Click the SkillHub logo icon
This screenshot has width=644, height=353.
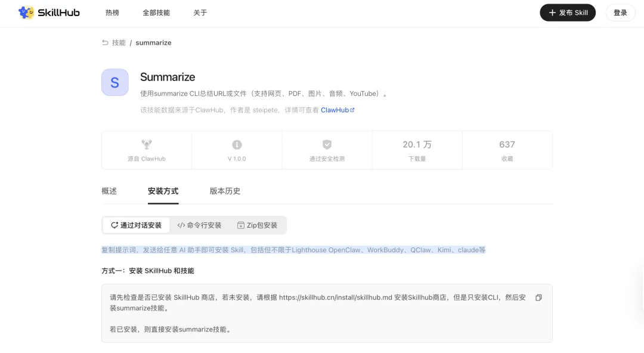pyautogui.click(x=26, y=13)
